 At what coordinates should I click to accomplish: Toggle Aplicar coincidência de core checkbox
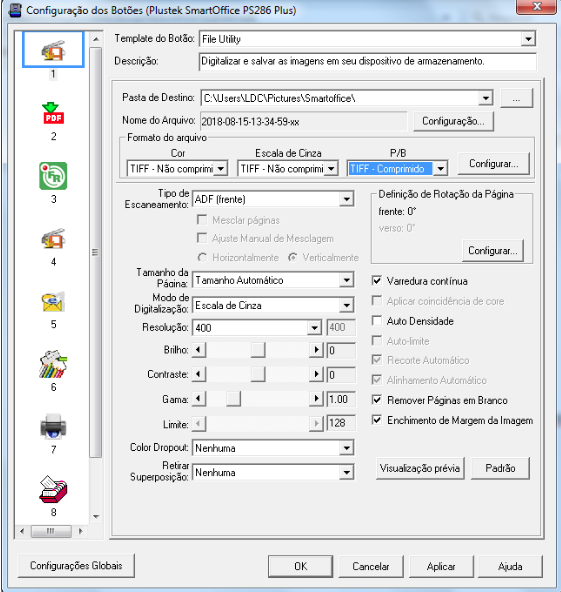[377, 301]
